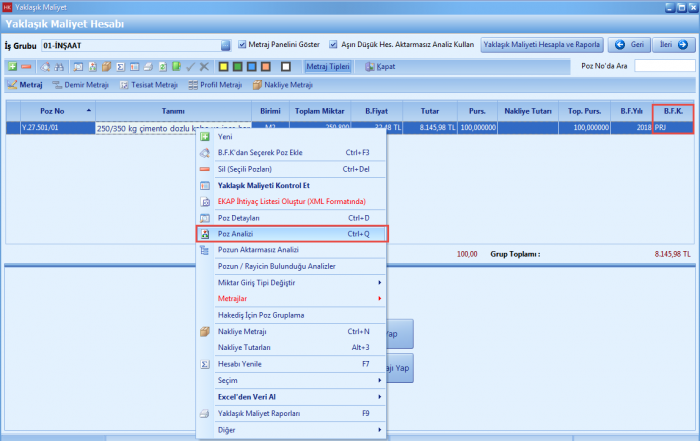The width and height of the screenshot is (700, 441).
Task: Expand Metrajlar submenu in context menu
Action: (290, 298)
